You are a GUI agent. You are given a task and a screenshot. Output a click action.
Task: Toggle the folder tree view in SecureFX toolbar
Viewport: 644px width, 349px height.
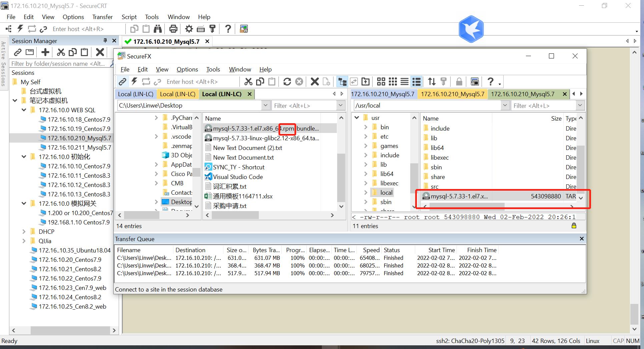point(342,81)
